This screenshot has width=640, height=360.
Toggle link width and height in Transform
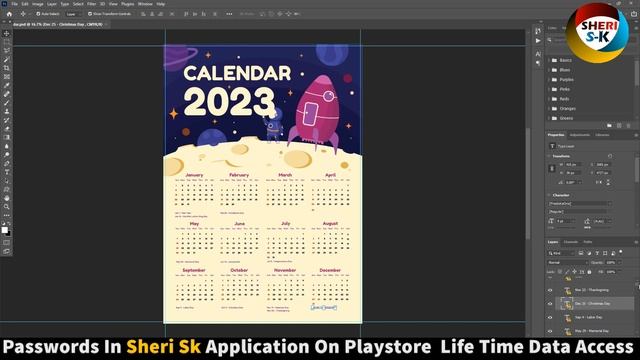coord(552,169)
